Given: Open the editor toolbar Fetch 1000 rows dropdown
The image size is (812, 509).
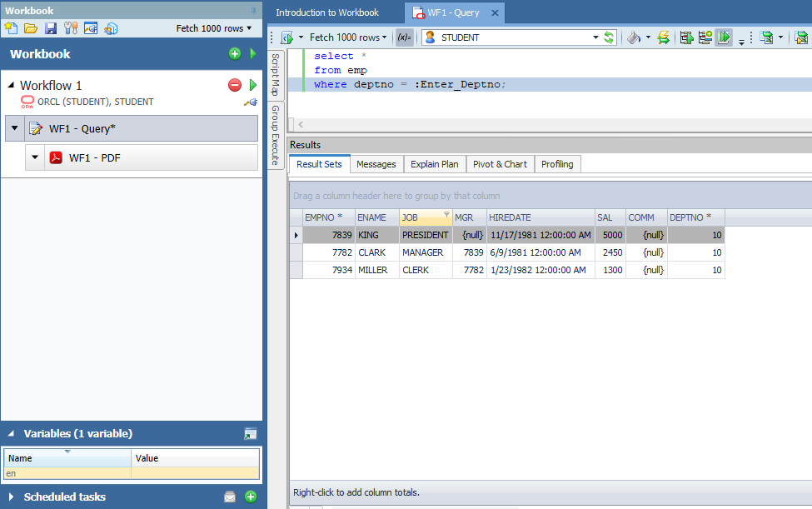Looking at the screenshot, I should pos(348,37).
